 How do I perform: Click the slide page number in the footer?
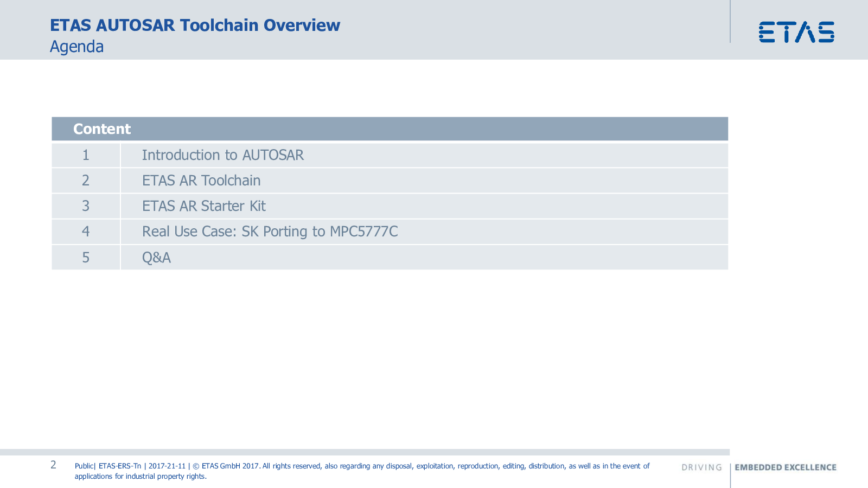click(x=53, y=465)
